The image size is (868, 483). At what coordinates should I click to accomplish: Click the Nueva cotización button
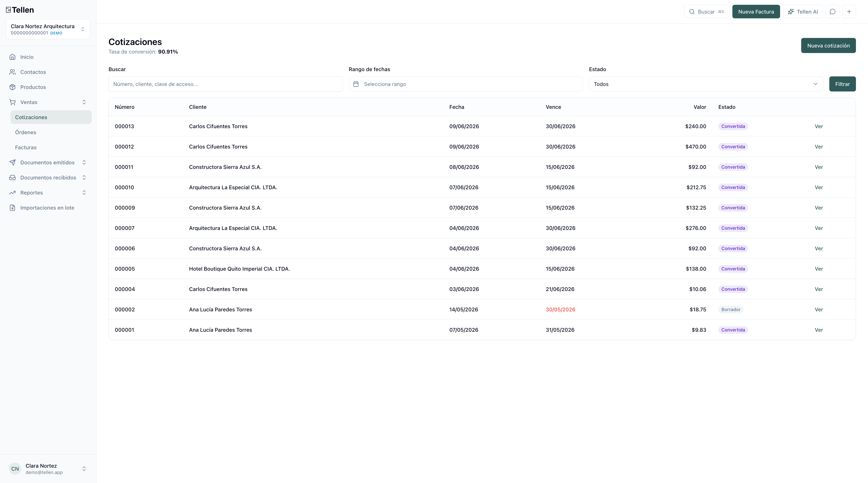pos(829,45)
